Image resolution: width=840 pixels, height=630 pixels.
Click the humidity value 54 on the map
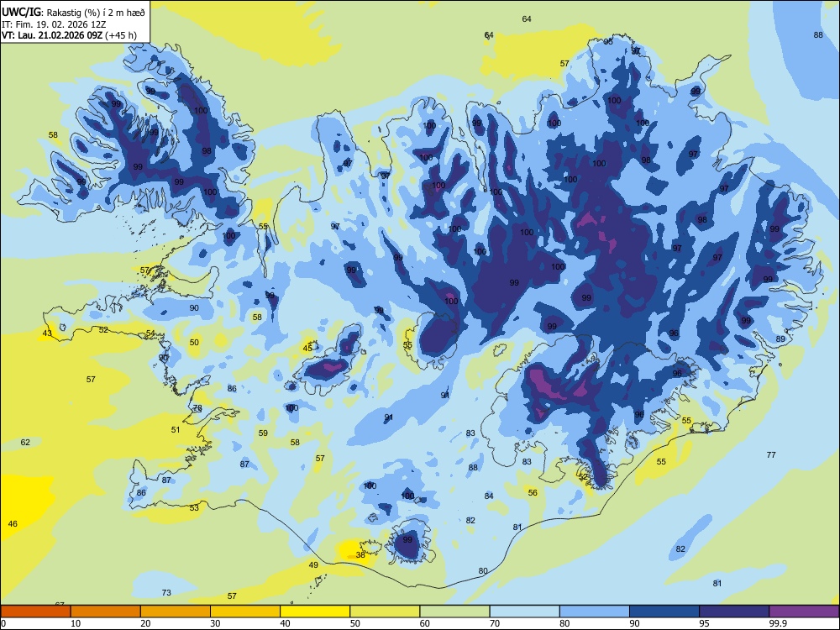point(150,333)
